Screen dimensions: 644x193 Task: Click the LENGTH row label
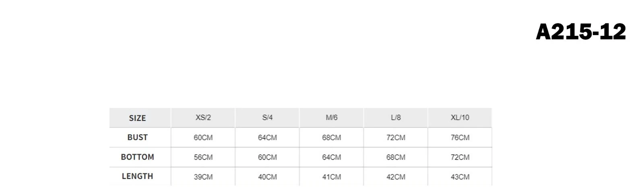(x=138, y=176)
